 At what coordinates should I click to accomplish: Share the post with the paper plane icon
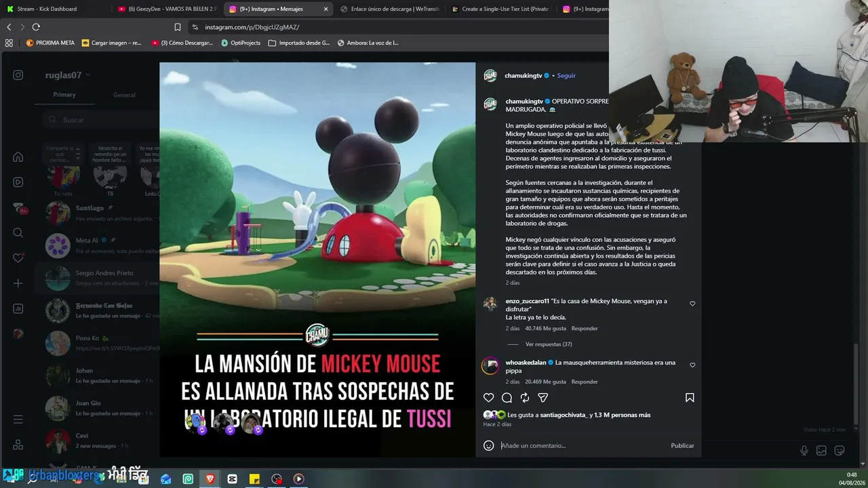tap(542, 398)
